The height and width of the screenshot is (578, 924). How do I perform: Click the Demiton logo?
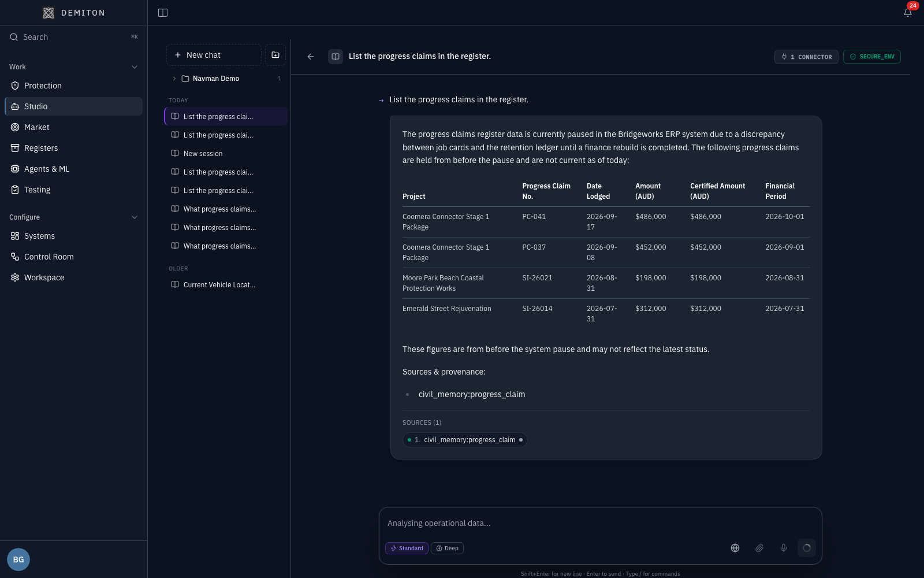[73, 13]
